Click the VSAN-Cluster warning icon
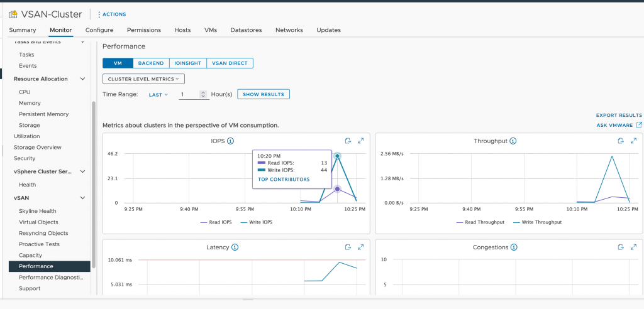 [13, 14]
